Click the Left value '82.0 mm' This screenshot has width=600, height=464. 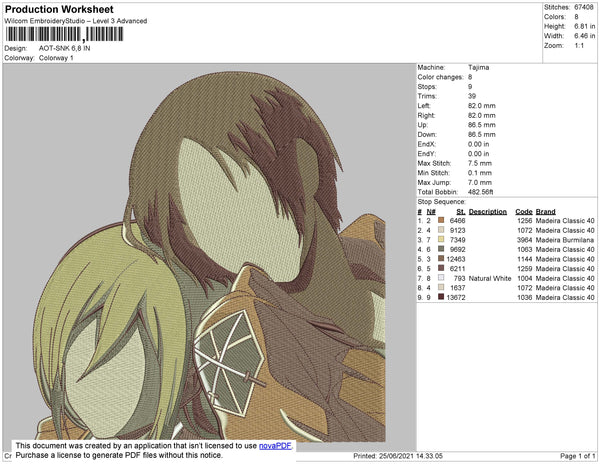[x=482, y=106]
